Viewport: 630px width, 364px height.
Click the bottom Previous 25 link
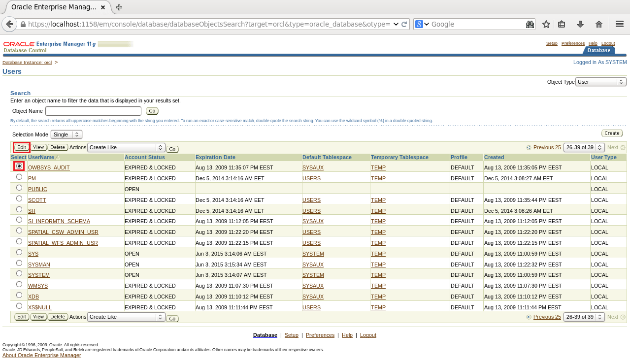[x=547, y=317]
